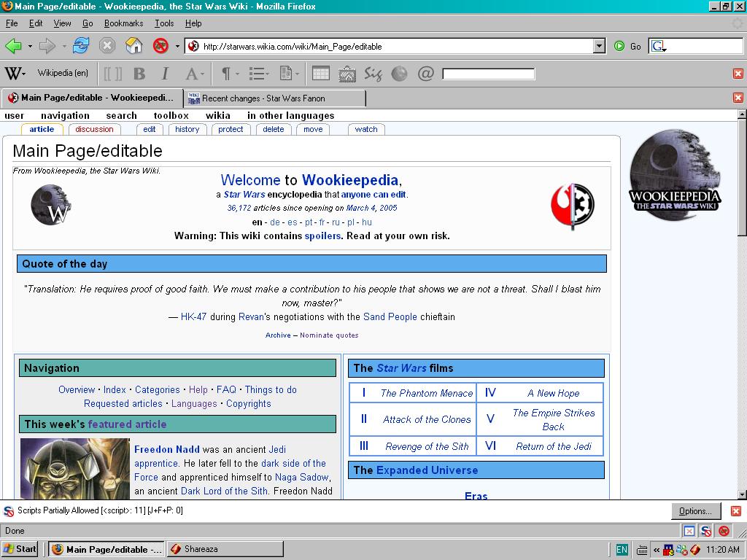Open the toolbox menu on the page
The image size is (747, 560).
point(171,115)
